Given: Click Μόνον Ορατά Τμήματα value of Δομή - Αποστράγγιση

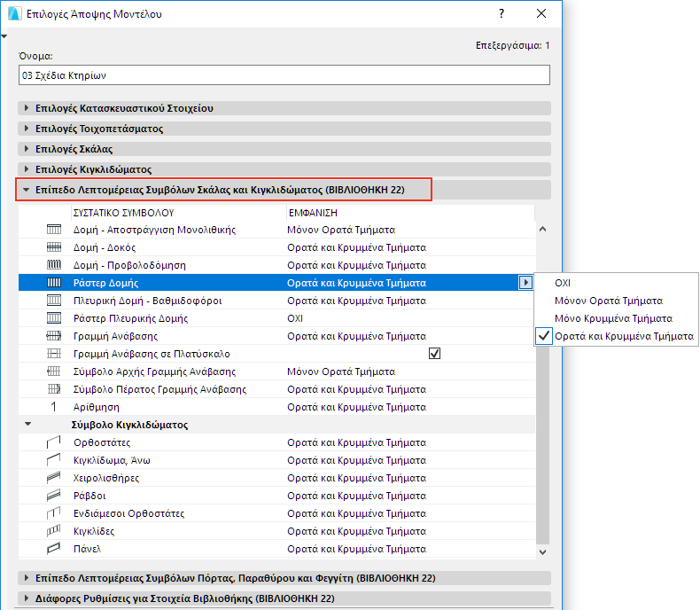Looking at the screenshot, I should point(341,230).
